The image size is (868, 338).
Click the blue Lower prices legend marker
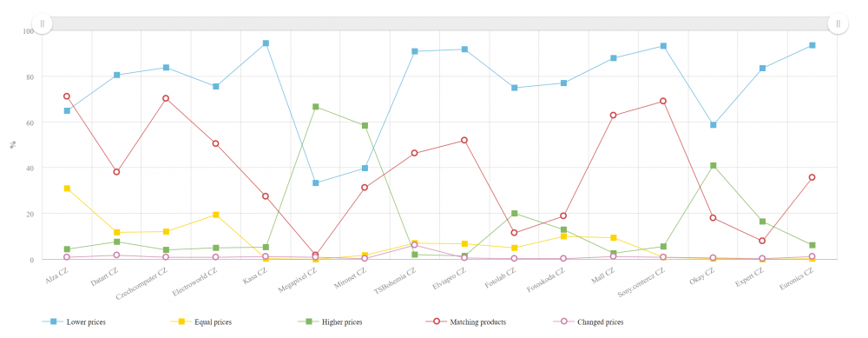[53, 321]
